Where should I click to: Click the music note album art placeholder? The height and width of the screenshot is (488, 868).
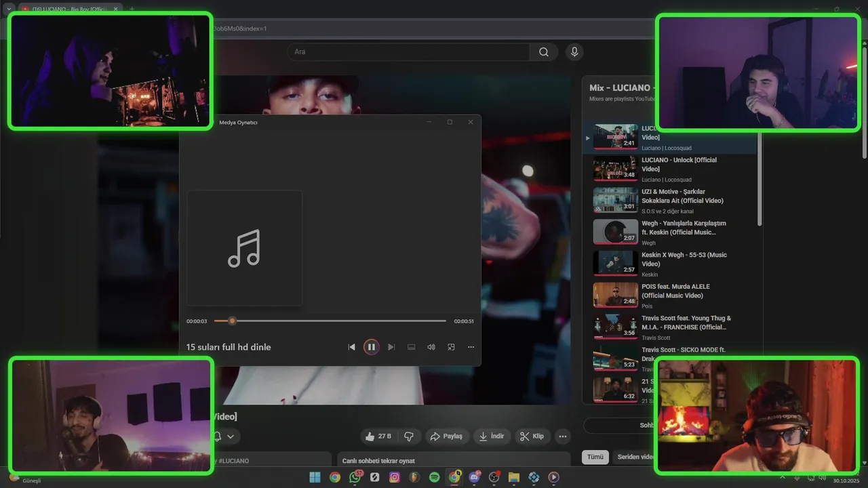pos(244,248)
